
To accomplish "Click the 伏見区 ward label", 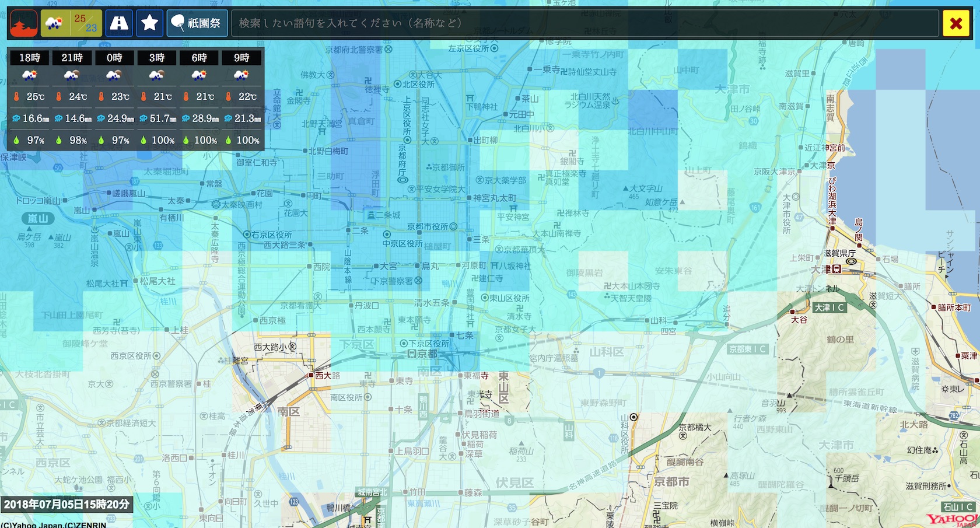I will coord(514,482).
